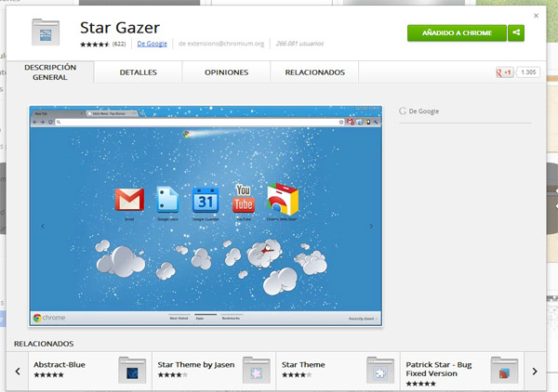Select the DESCRIPCIÓN GENERAL tab
Image resolution: width=558 pixels, height=392 pixels.
(50, 72)
